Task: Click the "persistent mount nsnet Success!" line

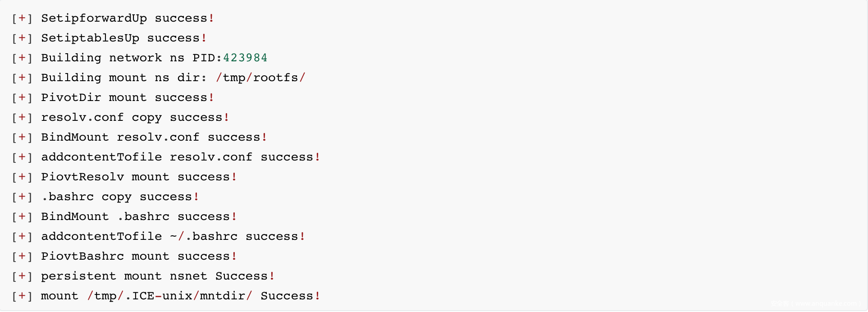Action: tap(158, 276)
